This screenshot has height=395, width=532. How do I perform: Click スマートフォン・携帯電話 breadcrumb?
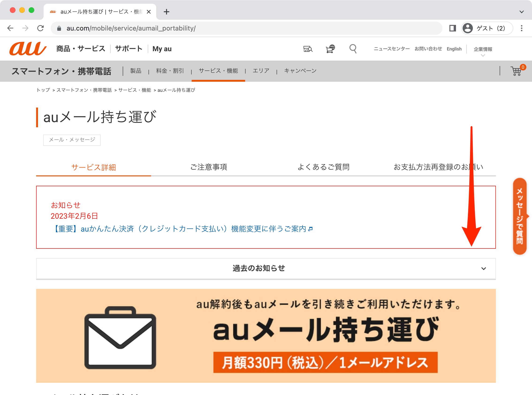[84, 90]
